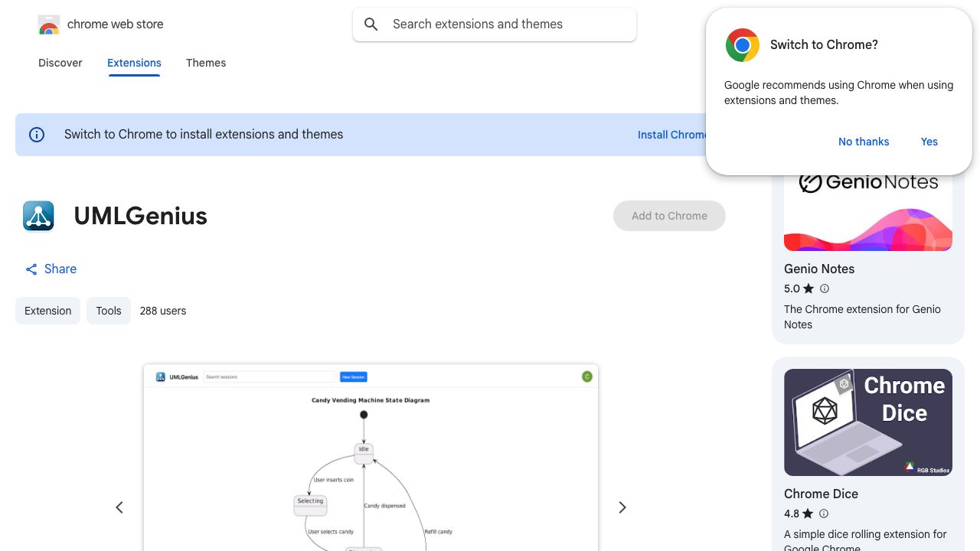Click the Google recommends using Chrome text

point(838,93)
